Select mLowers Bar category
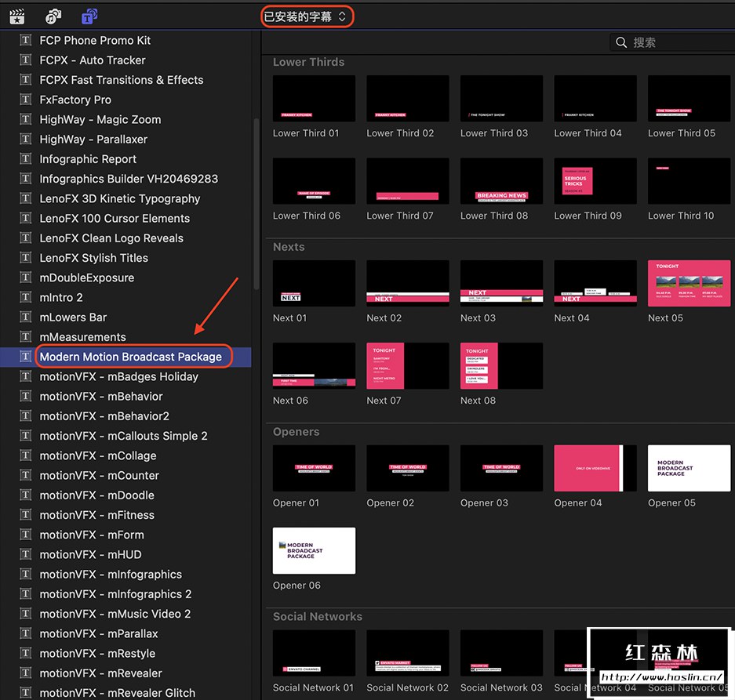Viewport: 735px width, 700px height. click(126, 317)
